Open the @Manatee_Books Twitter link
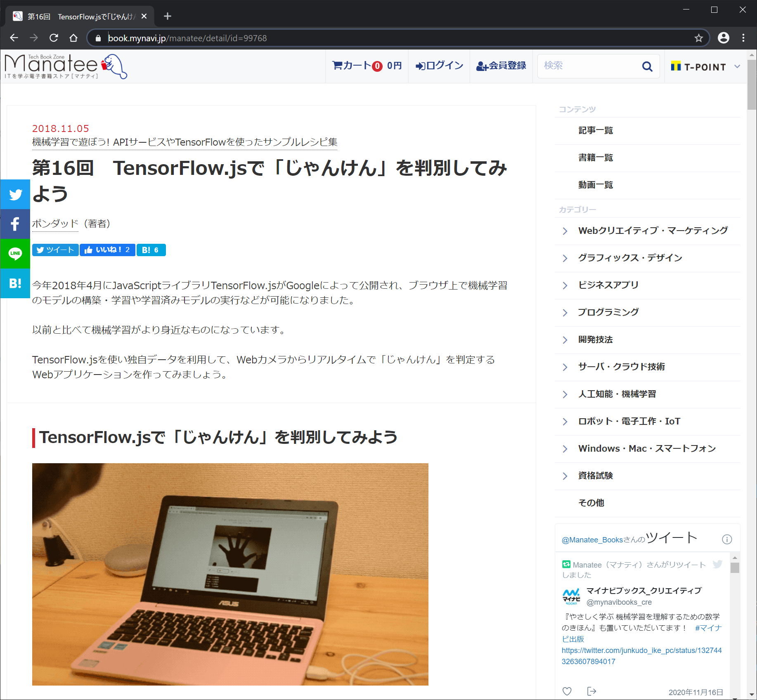 coord(592,540)
